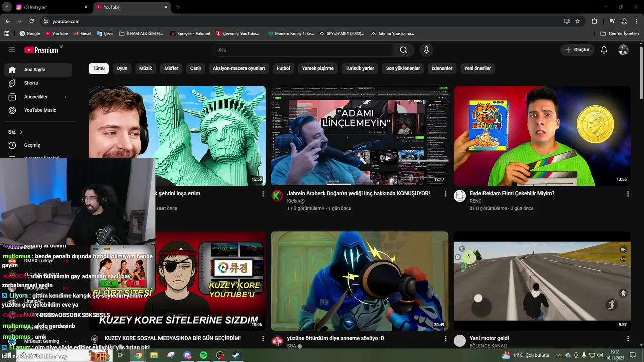Screen dimensions: 644x362
Task: Open Abonelikler in the sidebar
Action: pyautogui.click(x=38, y=97)
